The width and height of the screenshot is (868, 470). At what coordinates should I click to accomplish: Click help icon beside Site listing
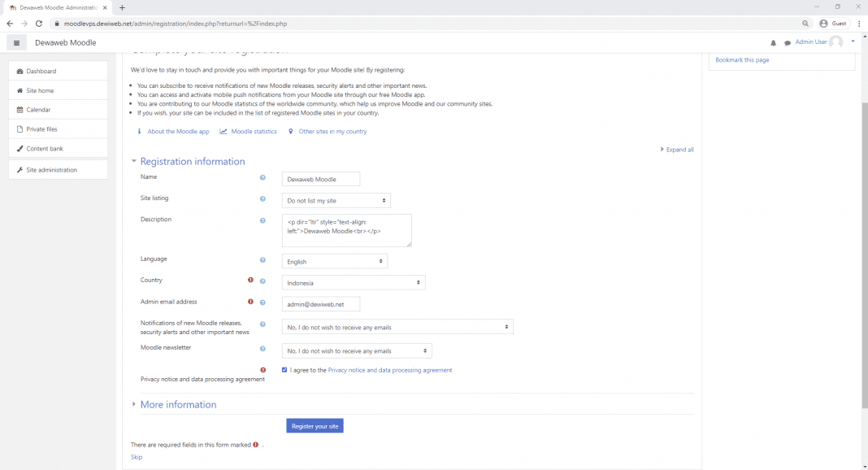(263, 198)
